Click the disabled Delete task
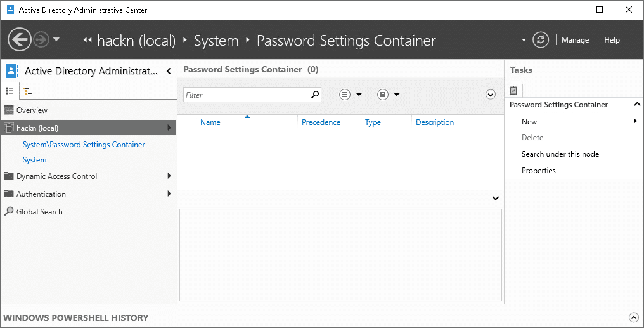 532,138
